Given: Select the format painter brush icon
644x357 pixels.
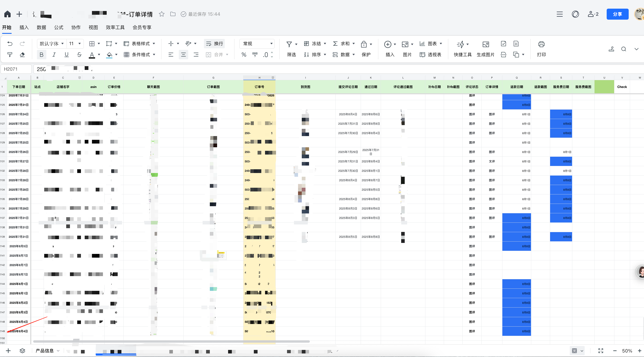Looking at the screenshot, I should pyautogui.click(x=10, y=55).
